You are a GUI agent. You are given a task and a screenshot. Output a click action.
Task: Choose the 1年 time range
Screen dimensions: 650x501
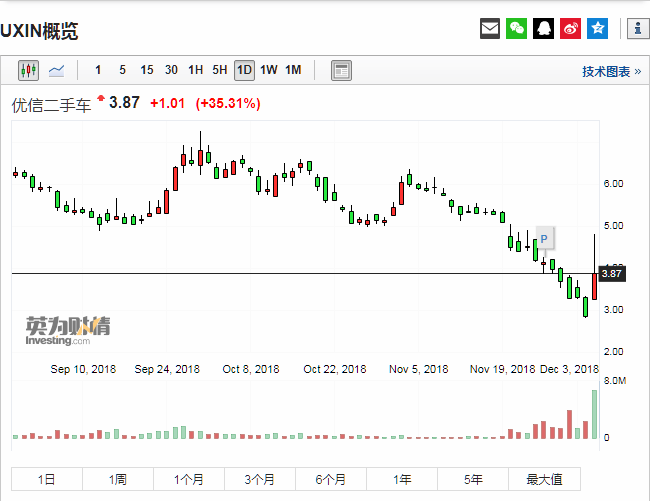(x=402, y=479)
